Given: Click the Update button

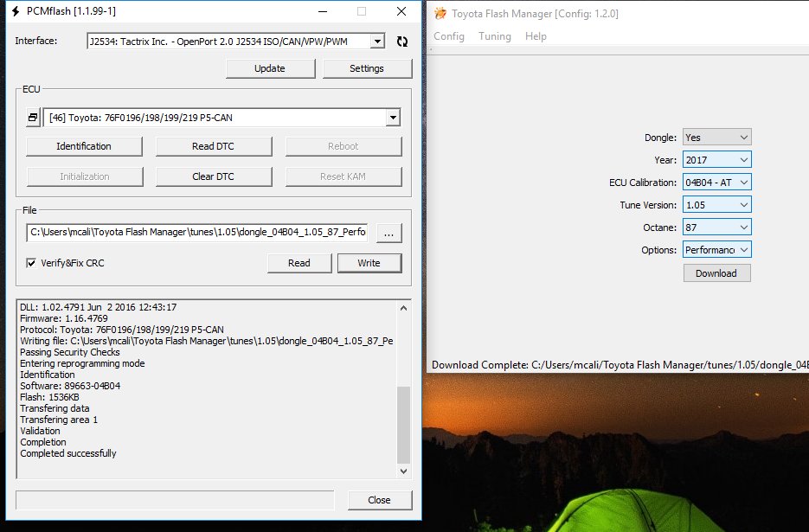Looking at the screenshot, I should click(270, 68).
